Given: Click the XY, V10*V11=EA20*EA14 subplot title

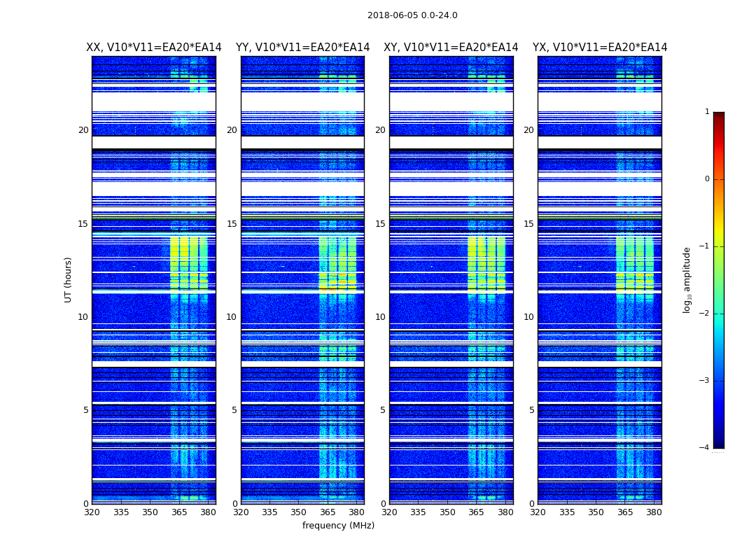Looking at the screenshot, I should point(451,48).
